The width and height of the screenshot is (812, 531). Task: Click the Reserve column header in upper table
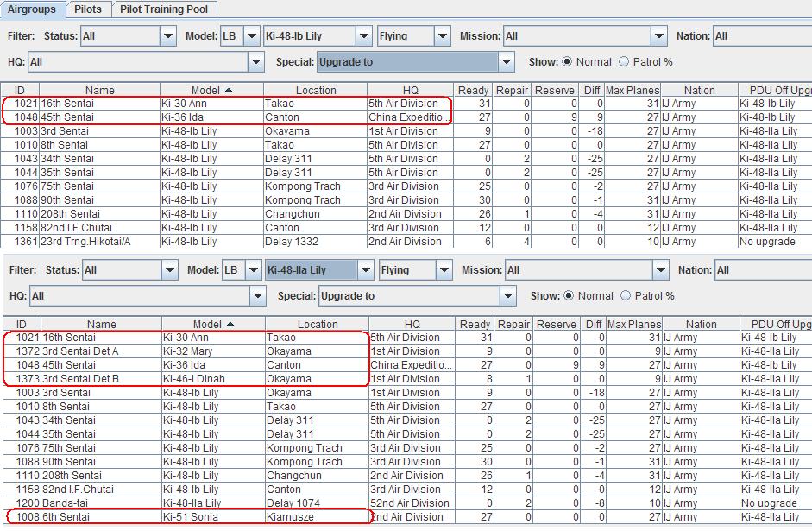pos(554,90)
